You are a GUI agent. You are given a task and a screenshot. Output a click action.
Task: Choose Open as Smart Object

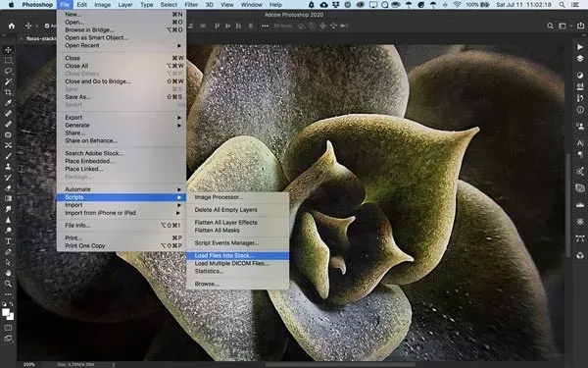(x=122, y=37)
